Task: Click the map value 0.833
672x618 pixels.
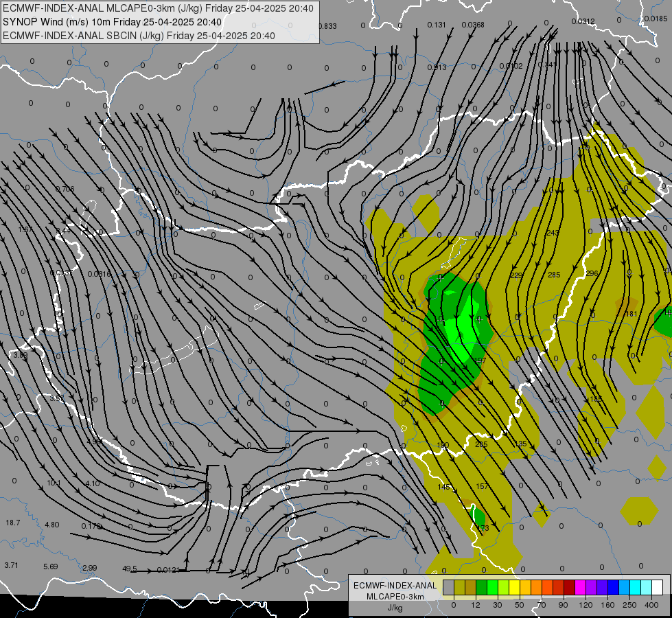Action: pyautogui.click(x=327, y=26)
